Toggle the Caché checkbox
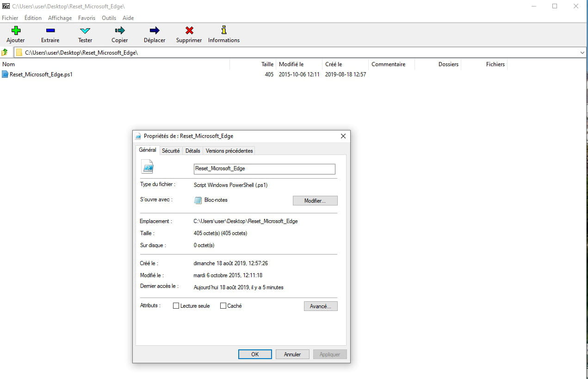The image size is (588, 379). click(x=223, y=306)
